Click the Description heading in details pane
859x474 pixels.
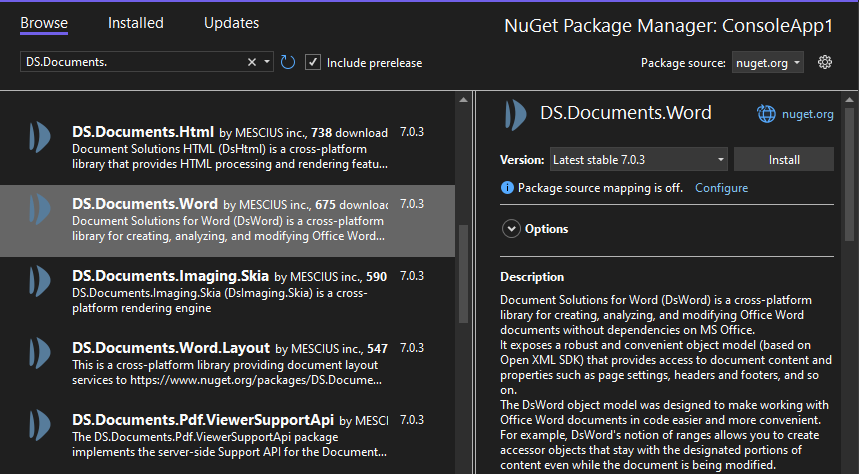[x=532, y=277]
